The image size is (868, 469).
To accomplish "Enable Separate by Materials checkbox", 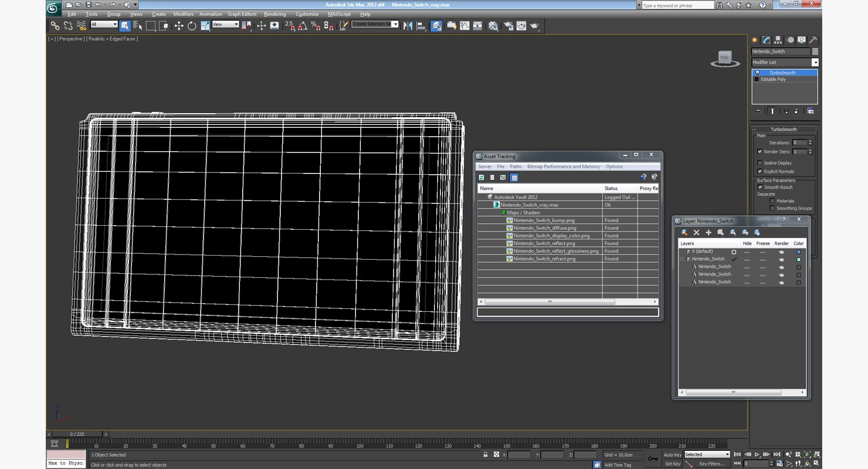I will tap(772, 200).
